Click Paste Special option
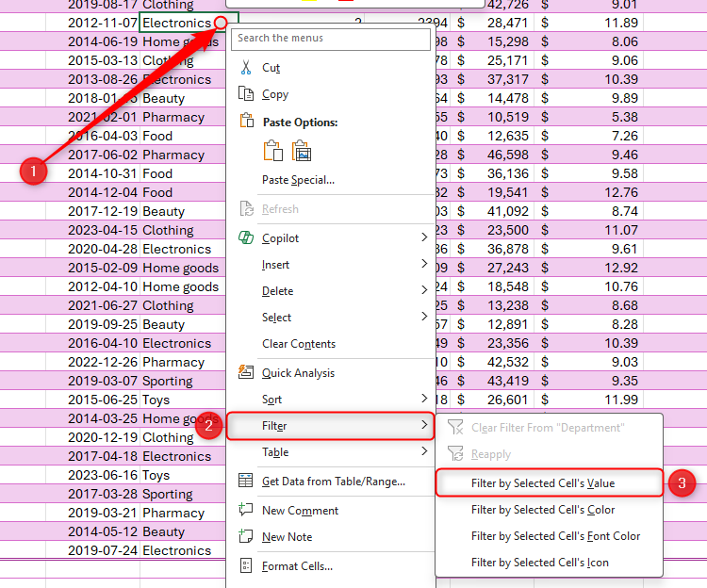This screenshot has width=707, height=588. click(x=298, y=180)
